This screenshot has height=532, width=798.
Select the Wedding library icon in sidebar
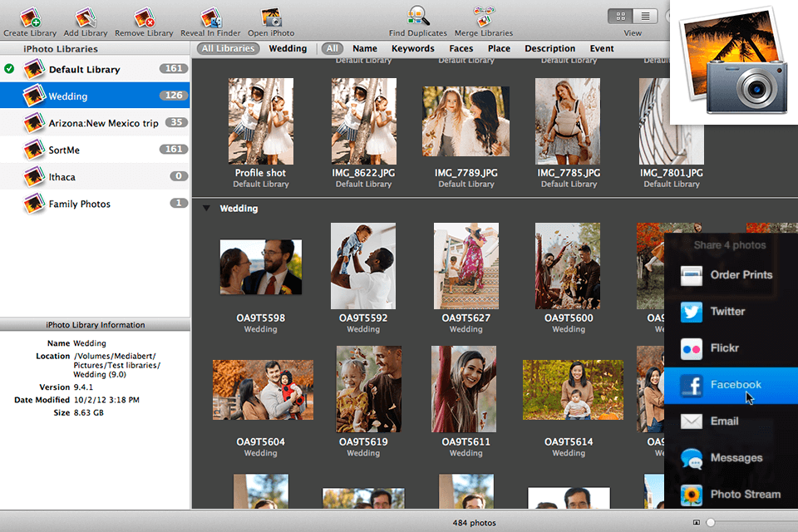(x=33, y=96)
